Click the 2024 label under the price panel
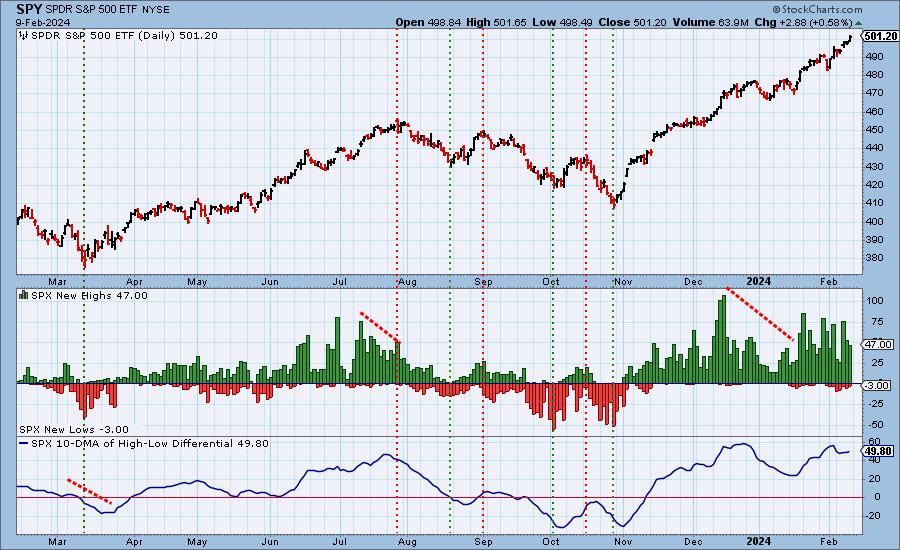The height and width of the screenshot is (550, 900). tap(758, 281)
